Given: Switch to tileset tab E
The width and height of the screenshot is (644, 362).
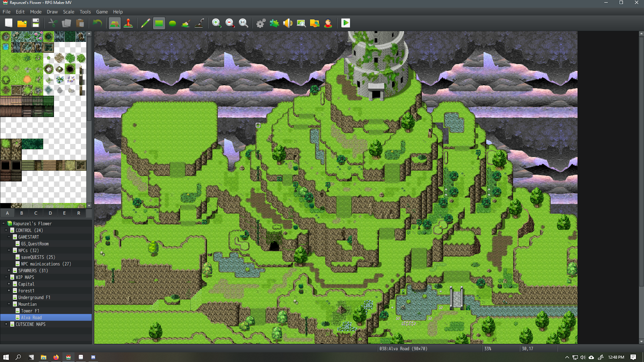Looking at the screenshot, I should [x=64, y=213].
